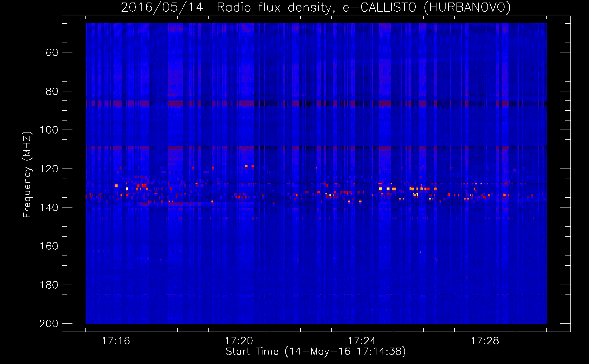Click the "60" frequency tick label

52,52
